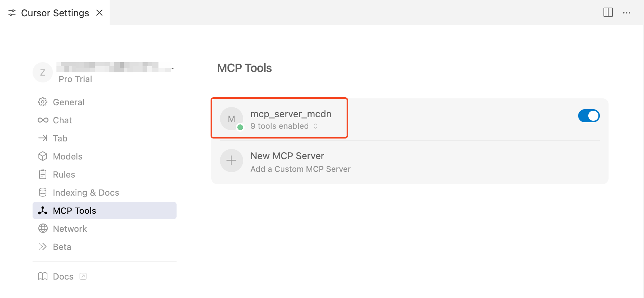
Task: Open the Models settings section
Action: tap(105, 156)
